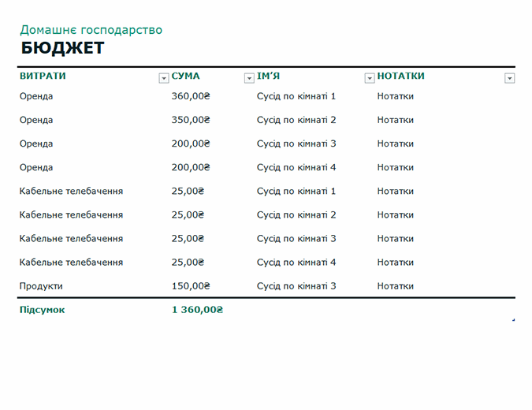The width and height of the screenshot is (532, 410).
Task: Open the ІМ'Я column filter dropdown
Action: [369, 77]
